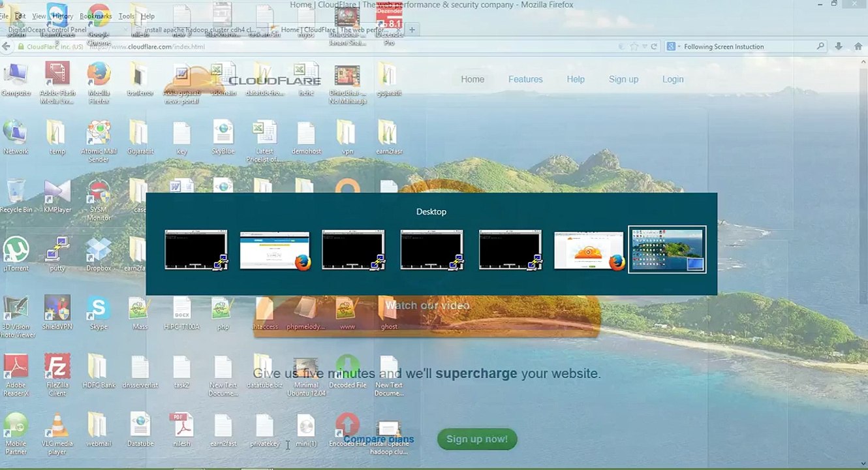Switch to the DigitalOcean Control Panel tab

click(47, 29)
